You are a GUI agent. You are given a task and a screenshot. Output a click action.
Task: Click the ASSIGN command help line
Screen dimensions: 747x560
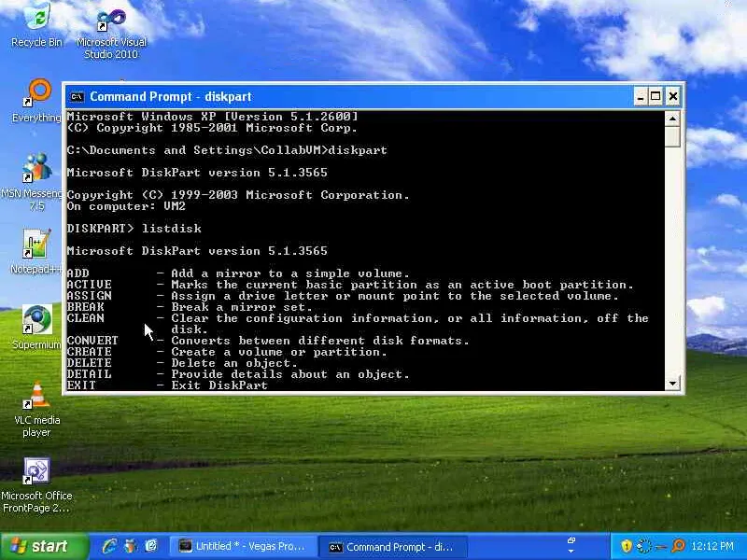(343, 296)
